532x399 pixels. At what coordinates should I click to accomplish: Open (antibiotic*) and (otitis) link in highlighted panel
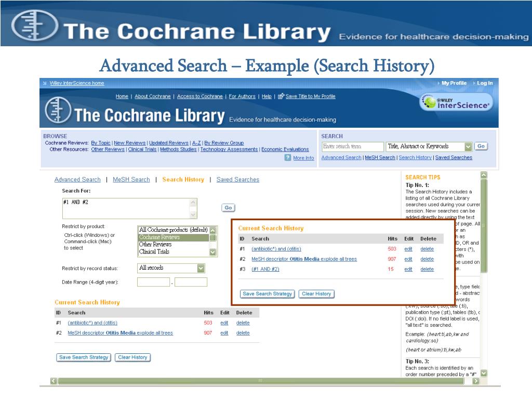click(x=276, y=249)
